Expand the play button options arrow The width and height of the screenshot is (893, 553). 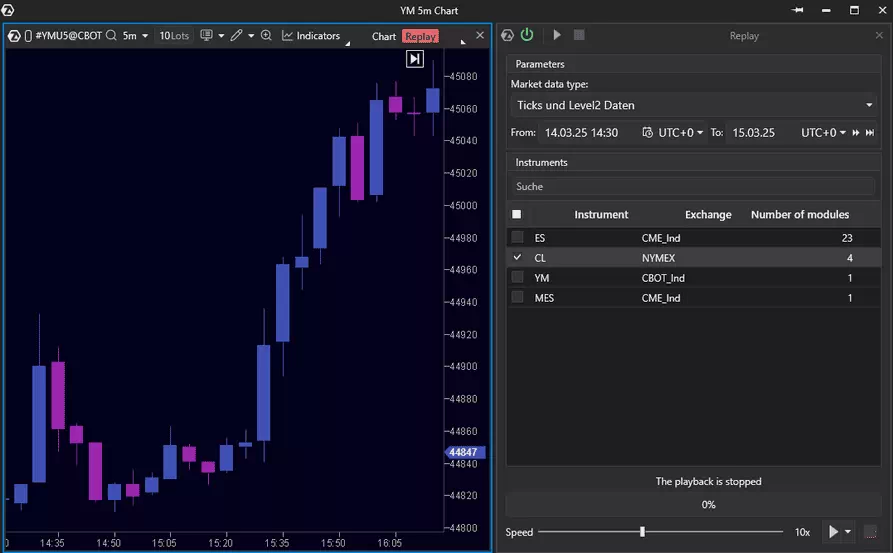click(x=848, y=532)
